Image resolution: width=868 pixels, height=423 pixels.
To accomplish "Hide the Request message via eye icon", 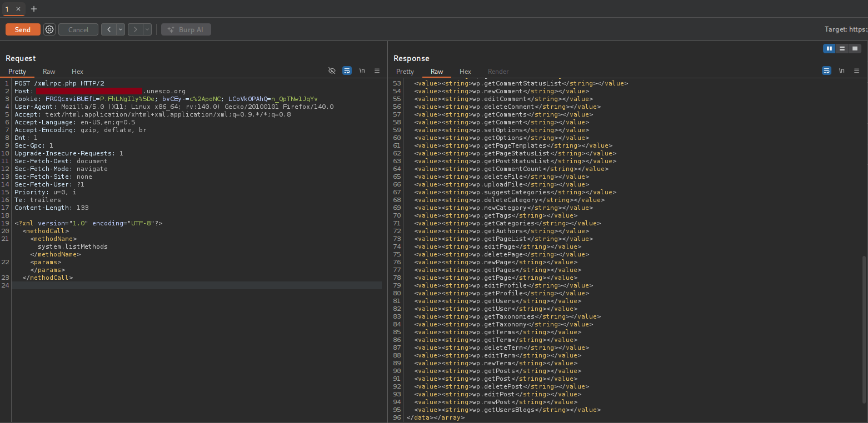I will pyautogui.click(x=332, y=70).
